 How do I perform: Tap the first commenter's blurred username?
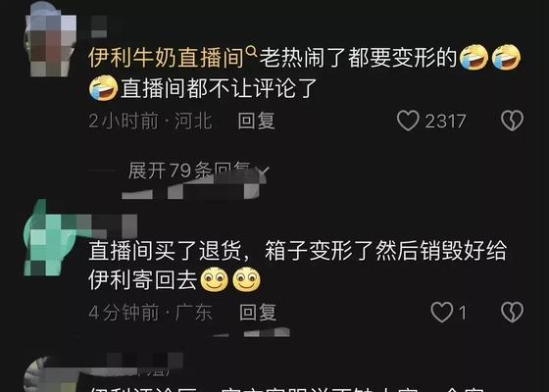pyautogui.click(x=98, y=26)
